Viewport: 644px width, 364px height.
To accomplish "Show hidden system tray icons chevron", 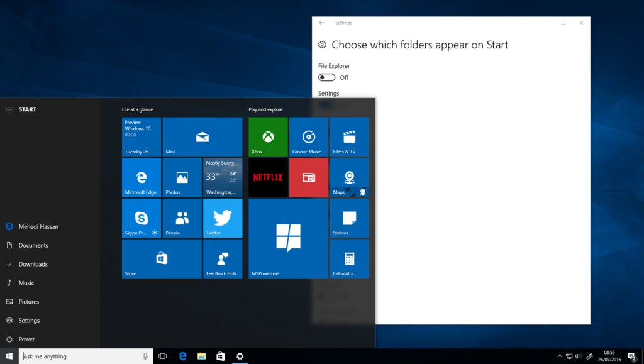I will click(559, 356).
